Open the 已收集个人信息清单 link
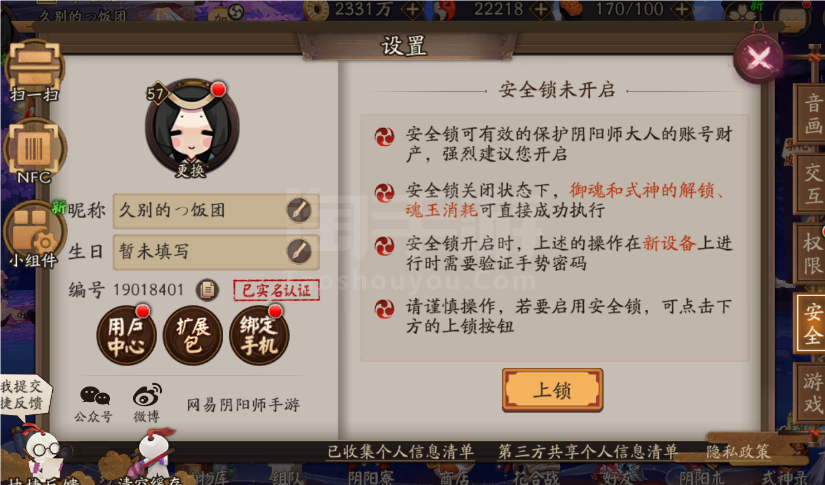Viewport: 825px width, 485px height. pos(400,451)
